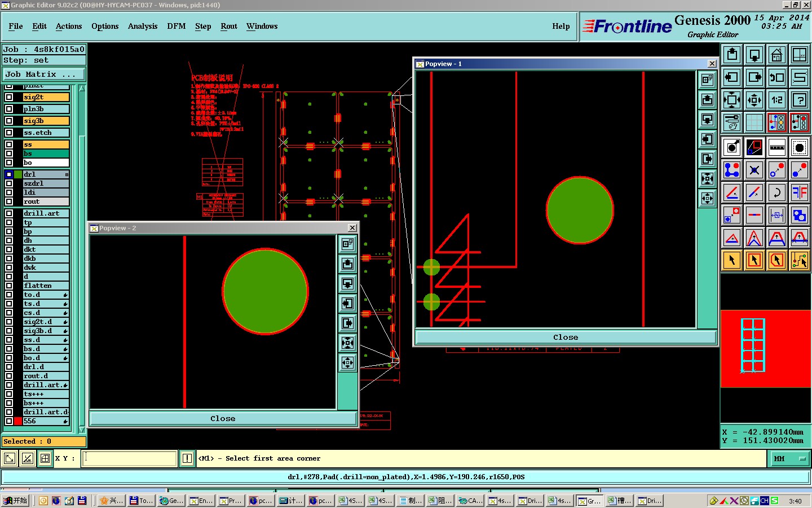Click the mirrored F flip tool icon
The image size is (812, 508).
click(x=800, y=192)
